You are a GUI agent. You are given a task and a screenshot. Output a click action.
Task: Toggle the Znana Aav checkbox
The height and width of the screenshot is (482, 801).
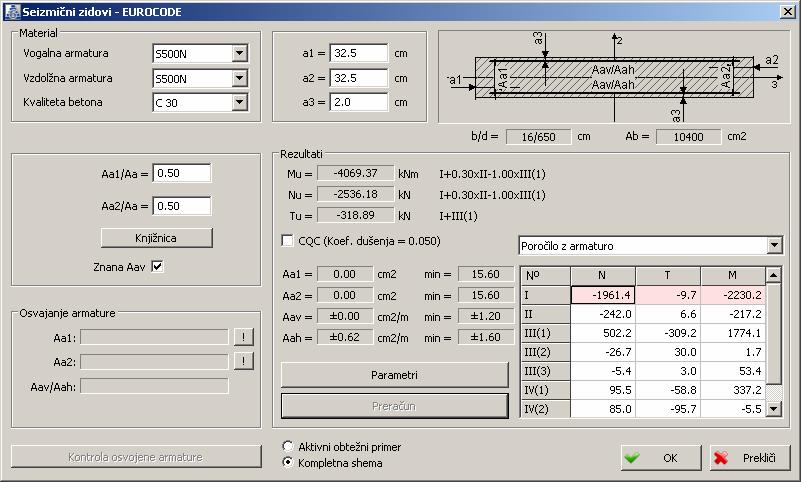[157, 267]
